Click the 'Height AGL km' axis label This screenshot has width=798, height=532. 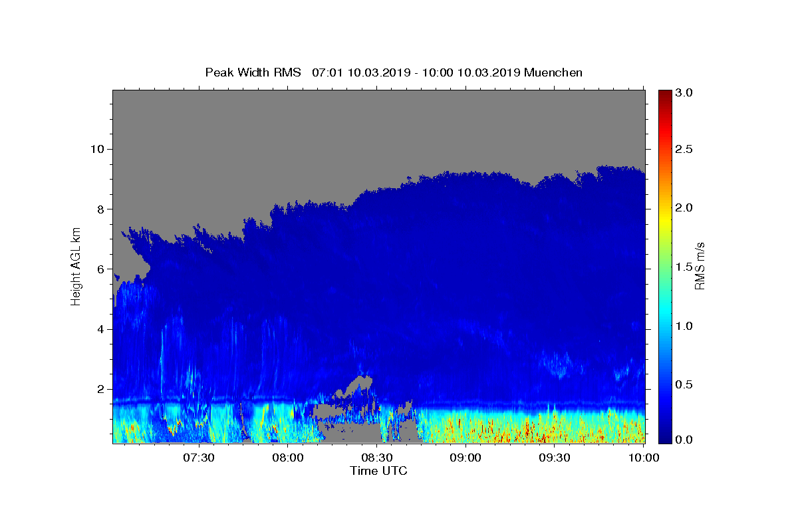coord(76,266)
